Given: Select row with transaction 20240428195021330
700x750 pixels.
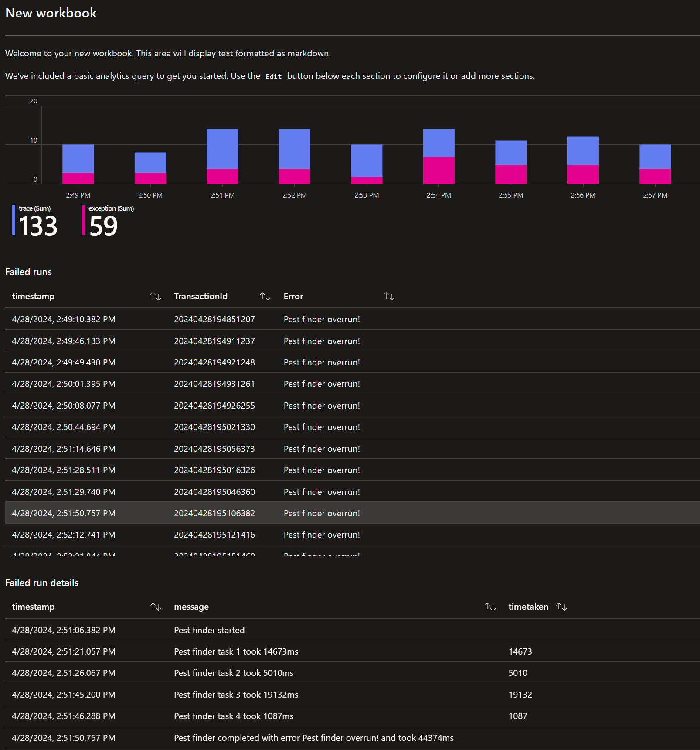Looking at the screenshot, I should pos(353,427).
